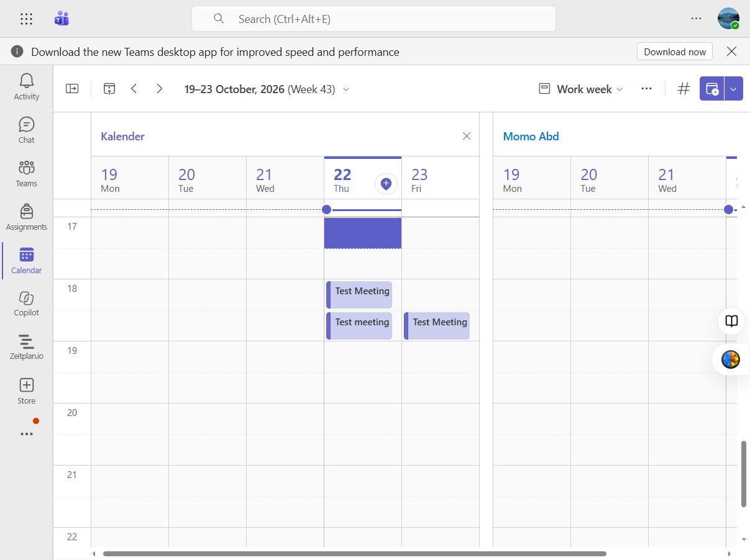This screenshot has width=750, height=560.
Task: Open Chat in the sidebar
Action: point(26,130)
